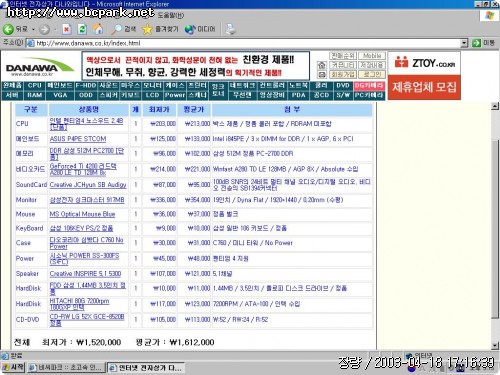Open the PC카메라 tab
The width and height of the screenshot is (500, 375).
point(369,95)
